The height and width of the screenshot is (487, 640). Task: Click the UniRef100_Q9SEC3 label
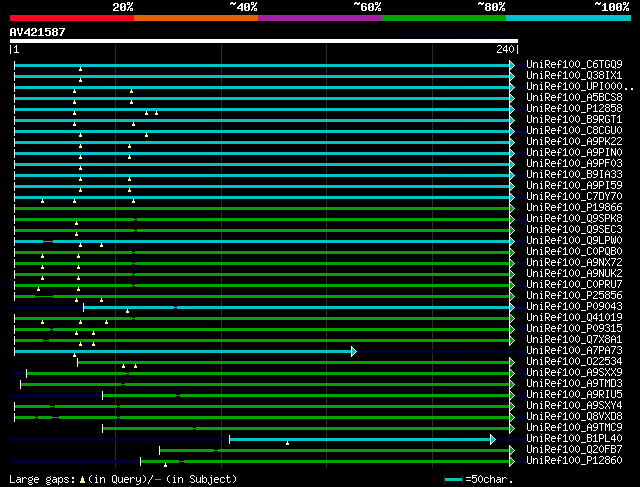point(574,230)
